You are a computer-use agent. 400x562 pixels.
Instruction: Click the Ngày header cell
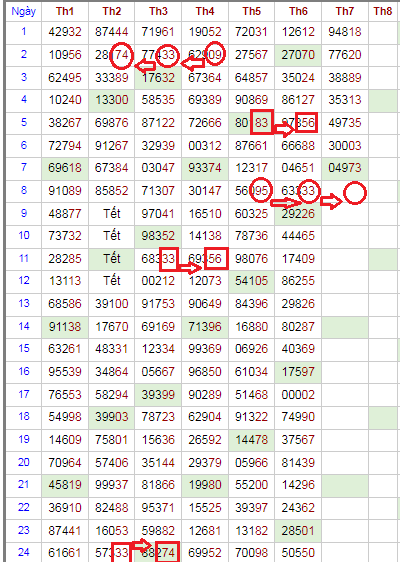pos(24,11)
